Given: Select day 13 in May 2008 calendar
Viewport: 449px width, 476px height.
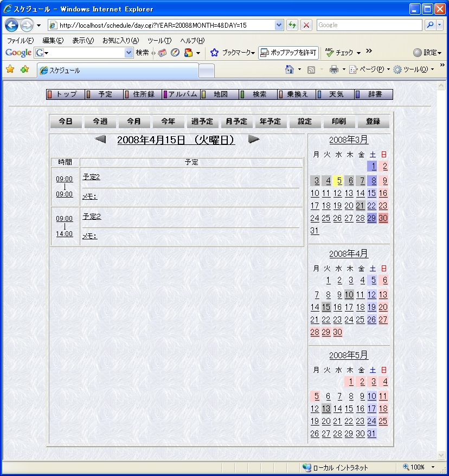Looking at the screenshot, I should tap(326, 409).
